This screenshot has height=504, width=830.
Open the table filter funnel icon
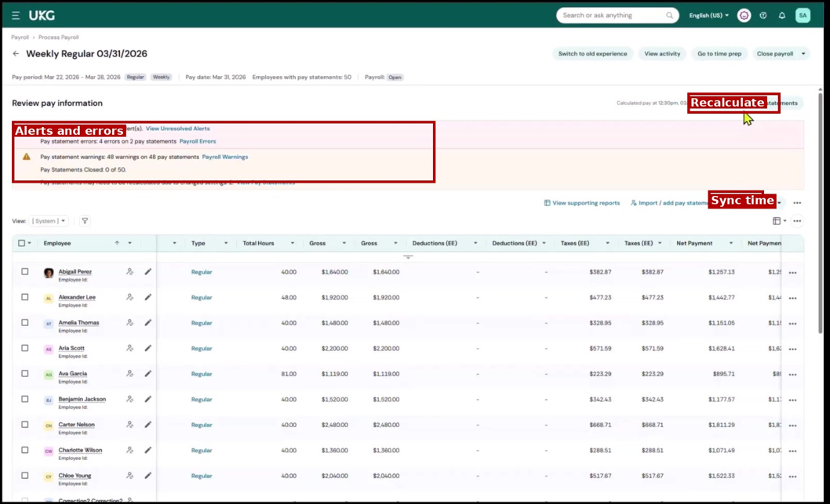point(85,221)
